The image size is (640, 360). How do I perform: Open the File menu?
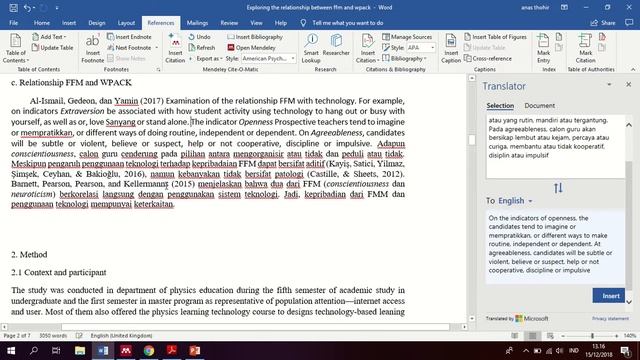click(13, 23)
